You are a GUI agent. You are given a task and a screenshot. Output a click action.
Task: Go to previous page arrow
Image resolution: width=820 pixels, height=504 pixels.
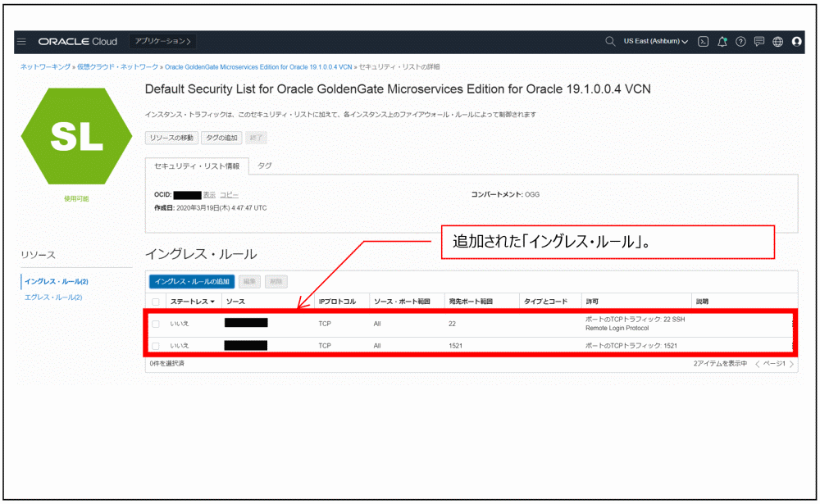757,364
